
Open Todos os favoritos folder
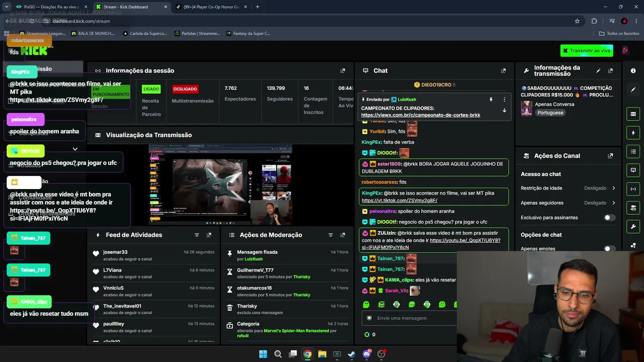click(x=619, y=34)
